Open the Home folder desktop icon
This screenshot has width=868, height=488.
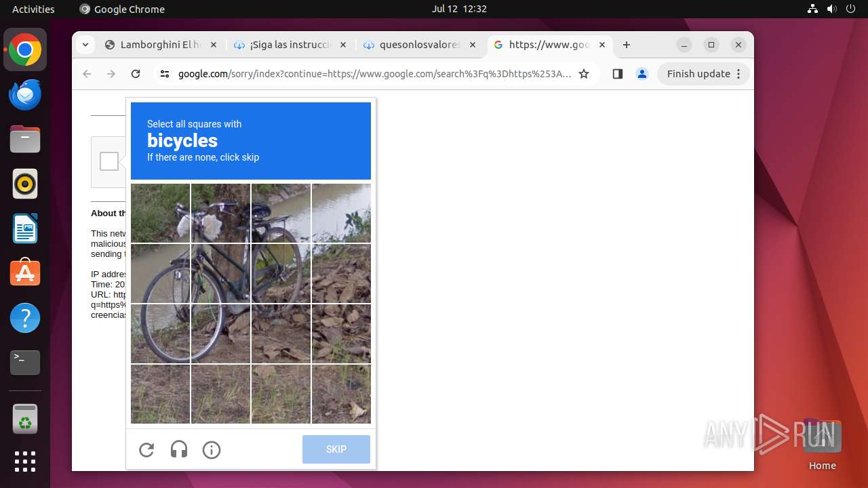822,445
